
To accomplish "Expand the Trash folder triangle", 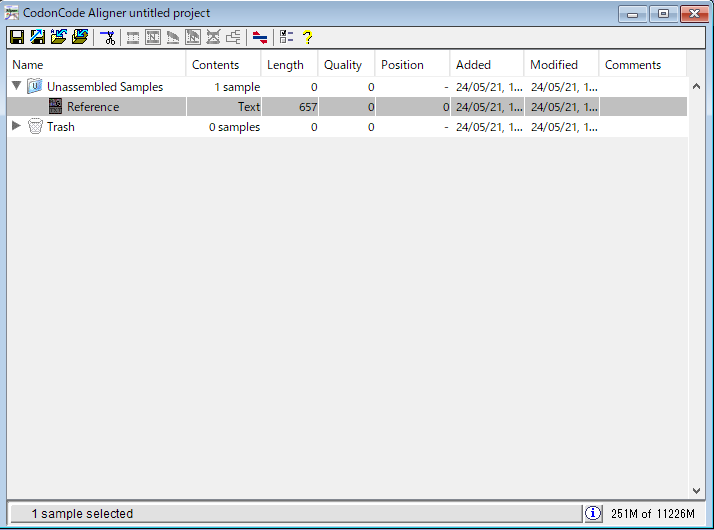I will pos(16,126).
